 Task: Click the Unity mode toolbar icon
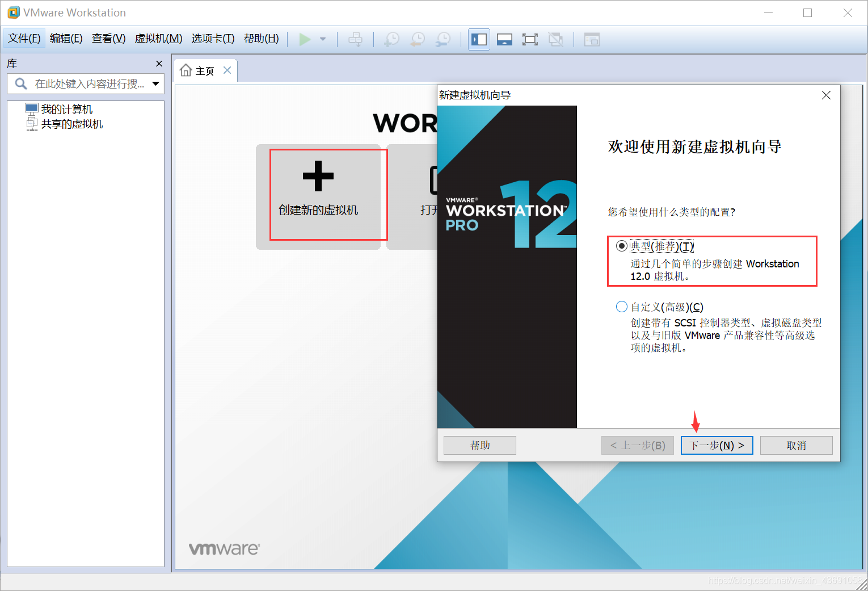(555, 39)
